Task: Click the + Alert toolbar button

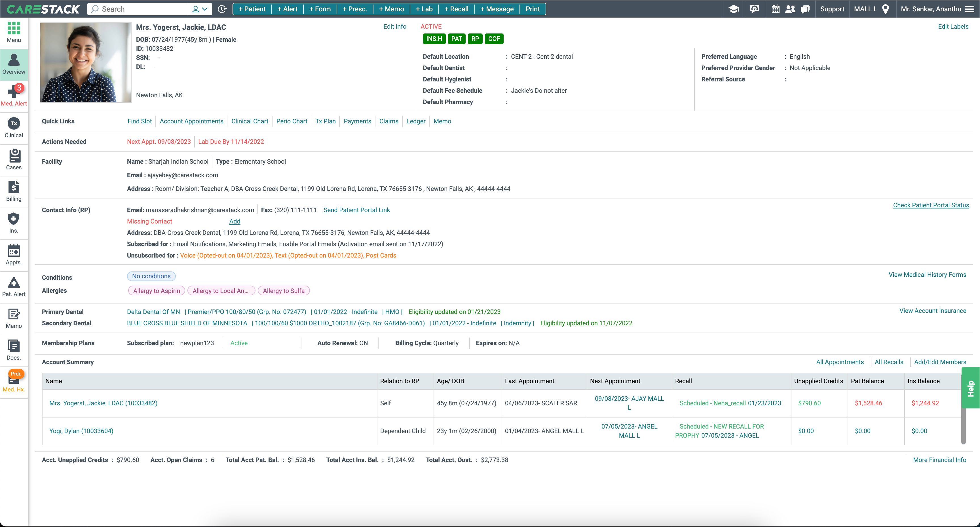Action: [x=287, y=9]
